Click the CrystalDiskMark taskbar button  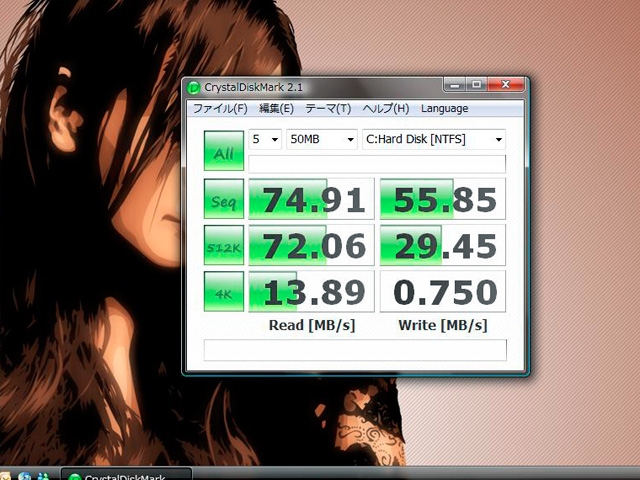click(x=127, y=475)
